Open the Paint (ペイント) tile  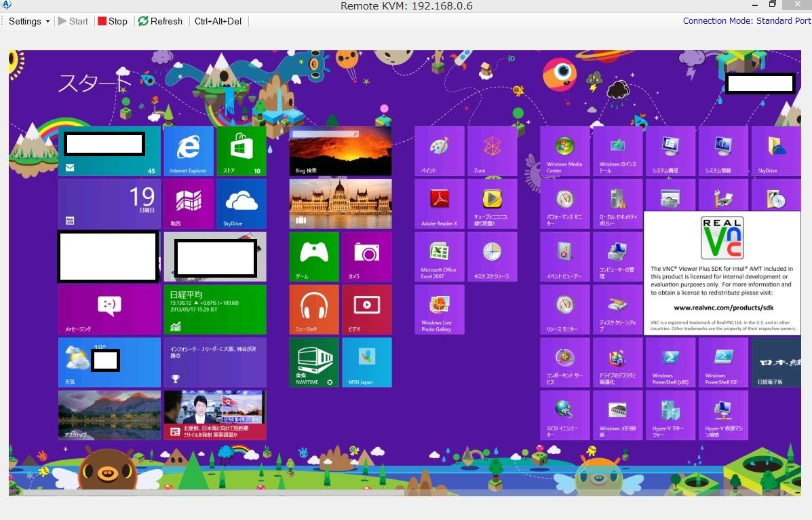(440, 151)
